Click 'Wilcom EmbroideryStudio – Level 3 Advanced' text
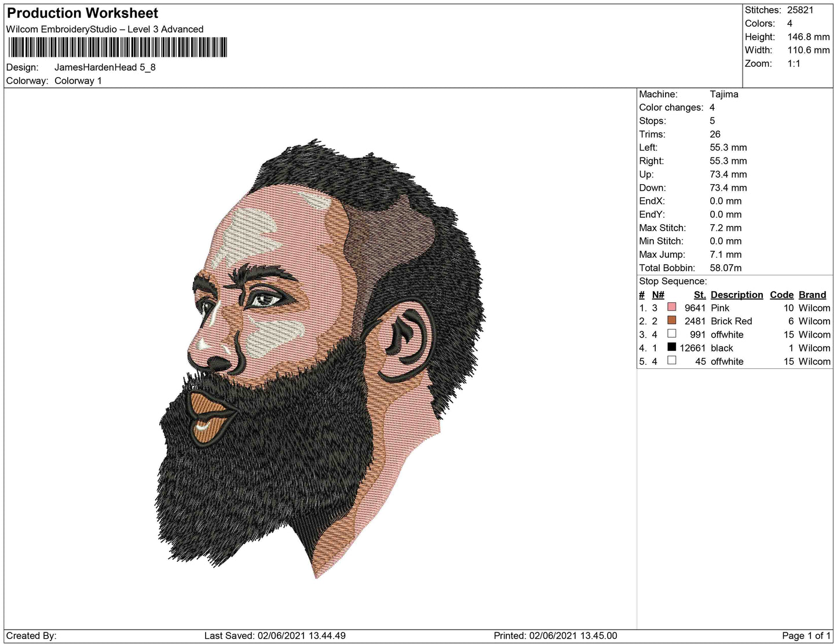The height and width of the screenshot is (644, 837). coord(105,29)
